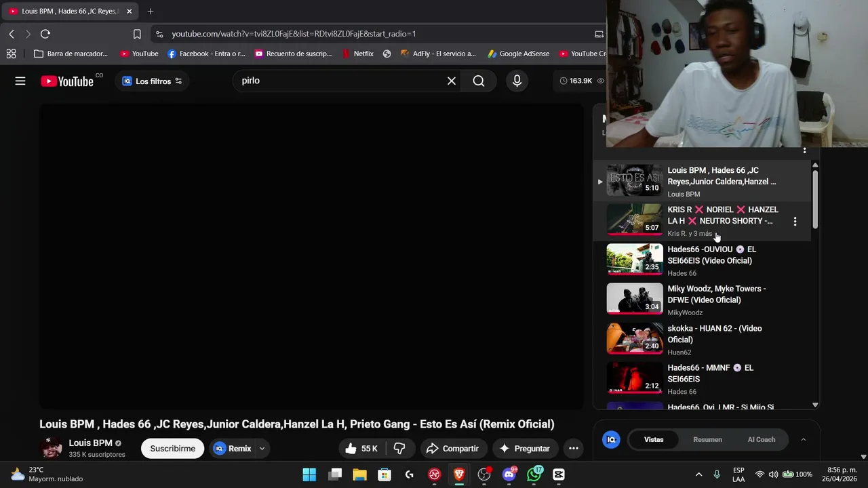Image resolution: width=868 pixels, height=488 pixels.
Task: Click the Suscribirme button
Action: 172,449
